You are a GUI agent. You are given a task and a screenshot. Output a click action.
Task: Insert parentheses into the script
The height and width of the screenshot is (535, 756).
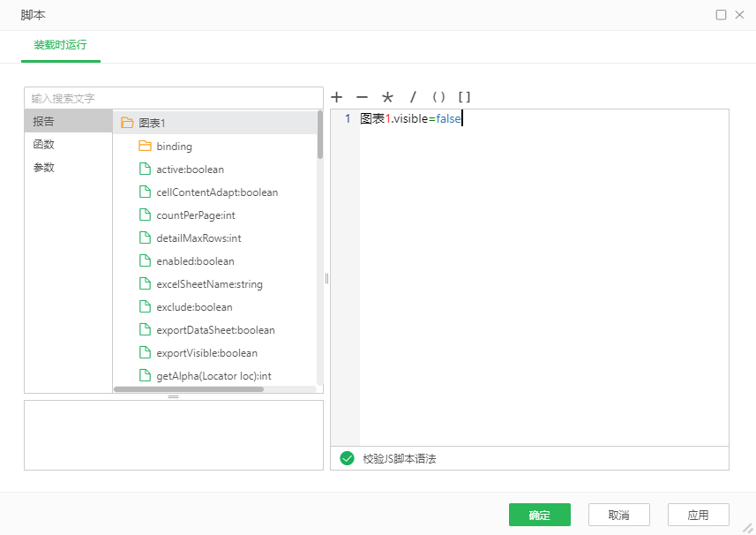point(438,97)
